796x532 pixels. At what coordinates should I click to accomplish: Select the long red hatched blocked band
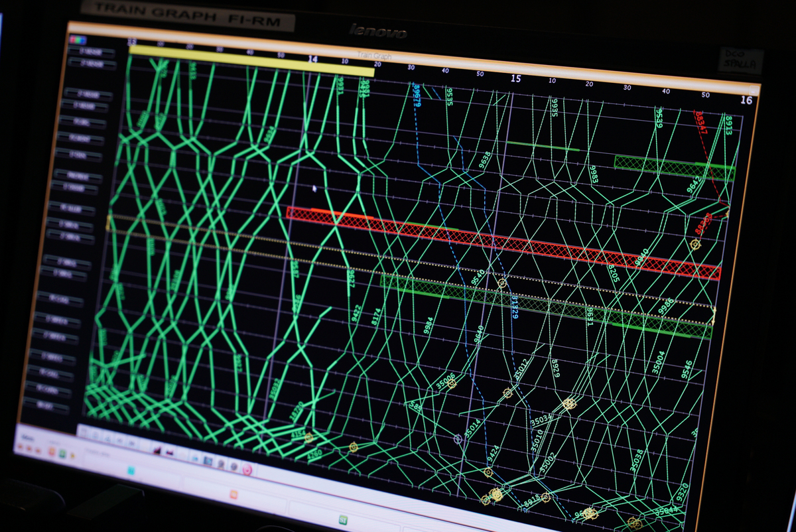504,243
